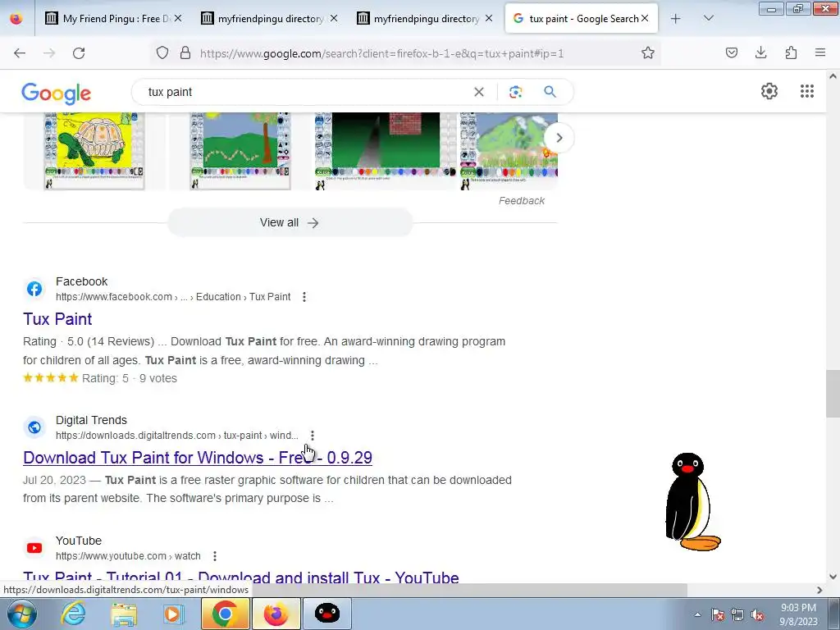This screenshot has height=630, width=840.
Task: Open the Firefox hamburger menu
Action: tap(819, 52)
